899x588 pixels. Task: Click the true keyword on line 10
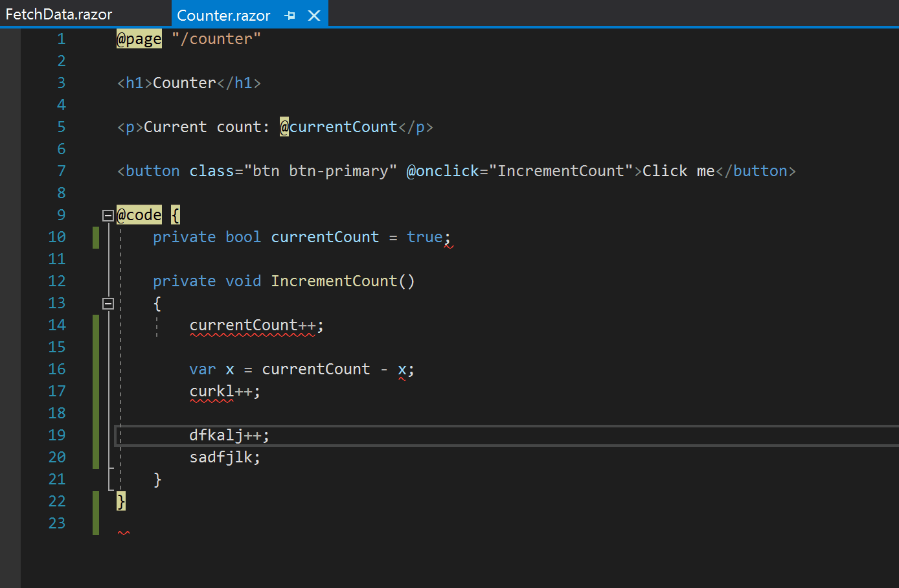(424, 236)
